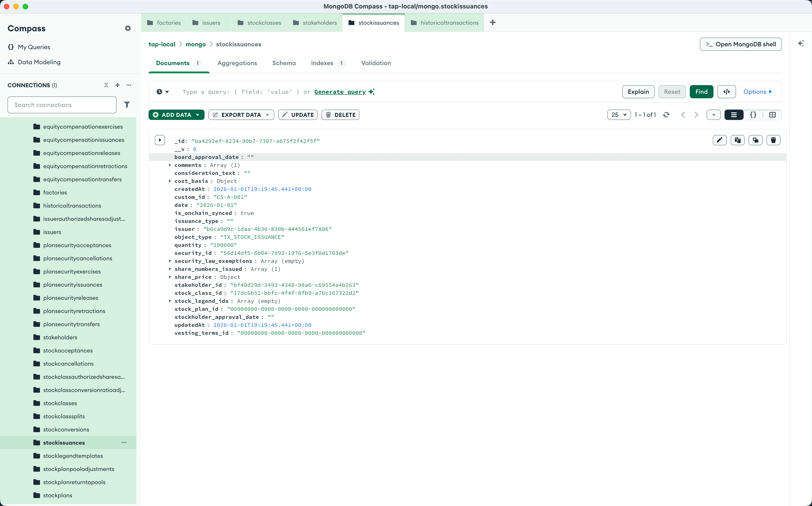This screenshot has height=506, width=812.
Task: Delete document using the trash icon
Action: [773, 140]
